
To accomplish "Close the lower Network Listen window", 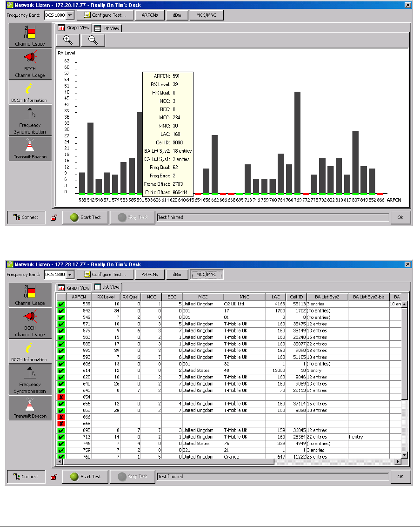I will (407, 264).
